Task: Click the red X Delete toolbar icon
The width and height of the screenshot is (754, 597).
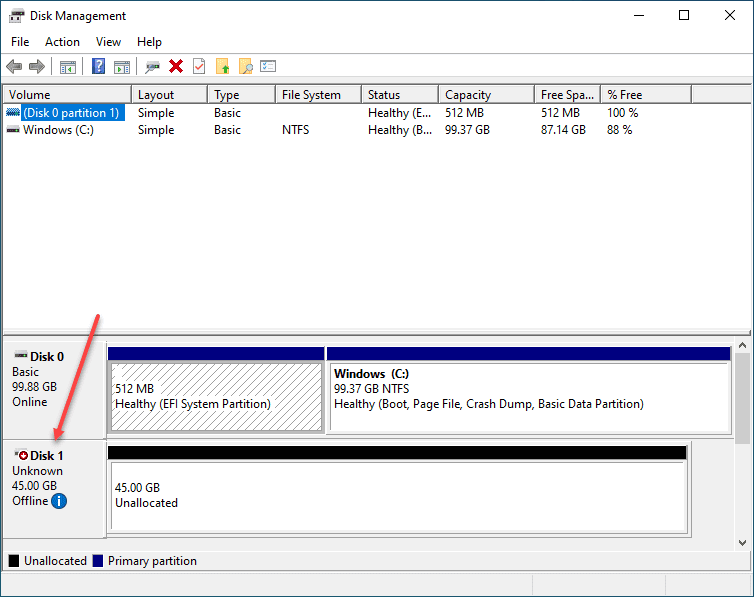Action: click(176, 66)
